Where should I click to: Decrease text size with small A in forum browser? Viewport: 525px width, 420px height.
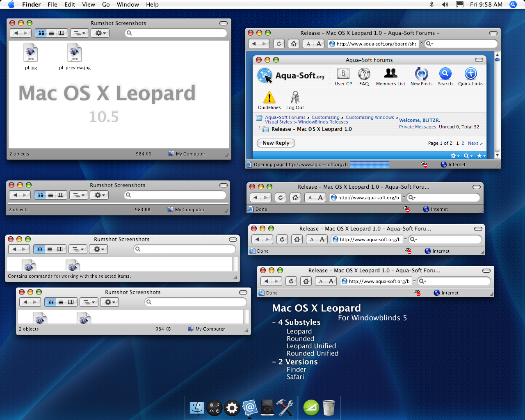308,44
